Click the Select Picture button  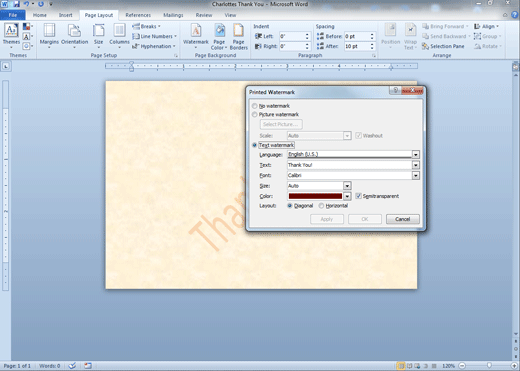281,124
